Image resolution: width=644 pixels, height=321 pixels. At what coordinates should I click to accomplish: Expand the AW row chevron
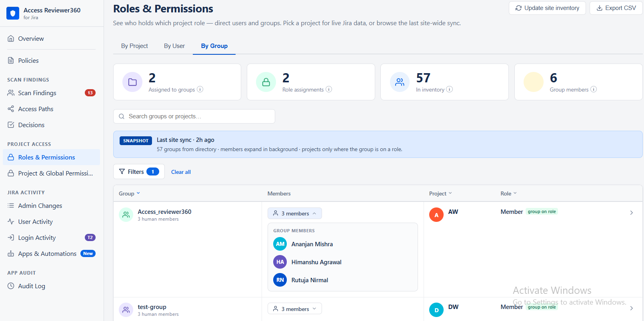click(x=632, y=213)
